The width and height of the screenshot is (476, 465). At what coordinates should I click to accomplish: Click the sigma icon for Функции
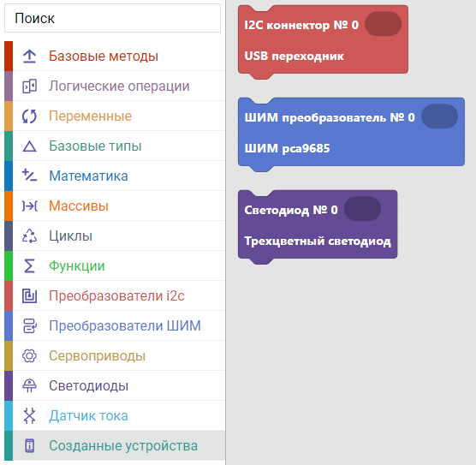pos(29,266)
